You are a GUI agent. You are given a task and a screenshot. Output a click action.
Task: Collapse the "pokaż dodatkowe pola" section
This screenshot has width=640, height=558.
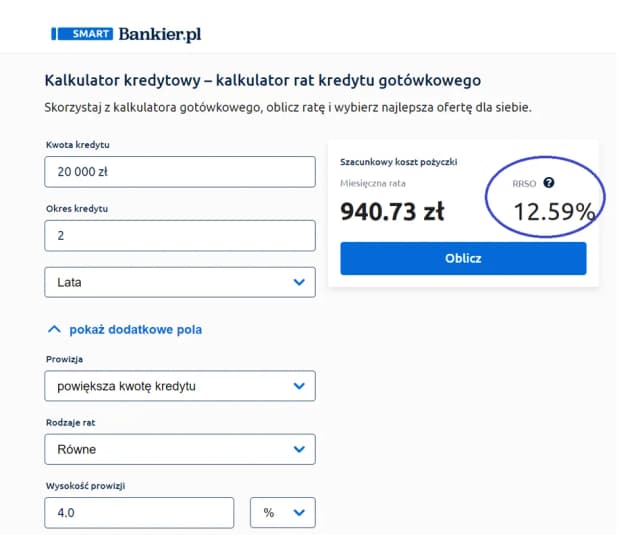129,329
